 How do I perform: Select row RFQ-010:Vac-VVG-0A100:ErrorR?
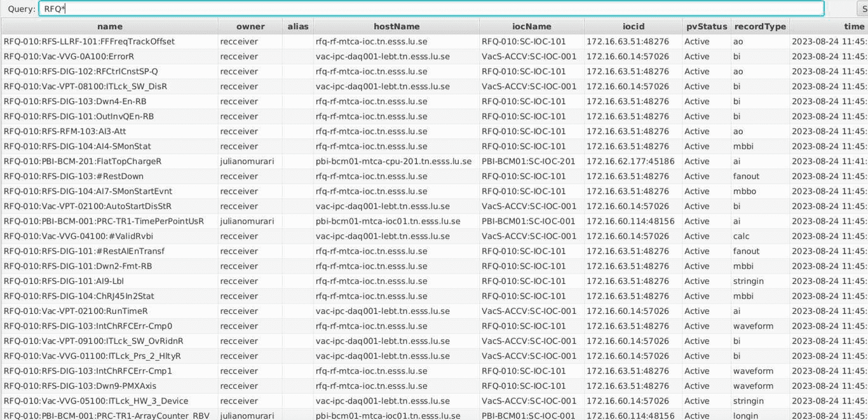click(69, 57)
